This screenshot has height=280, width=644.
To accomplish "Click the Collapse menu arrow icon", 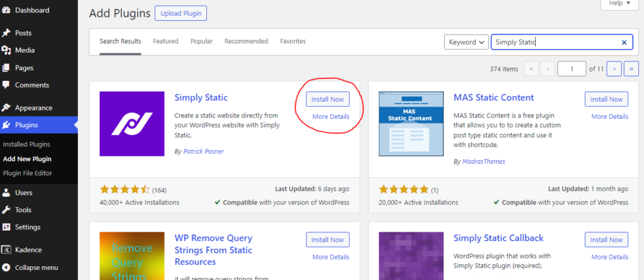I will (6, 267).
